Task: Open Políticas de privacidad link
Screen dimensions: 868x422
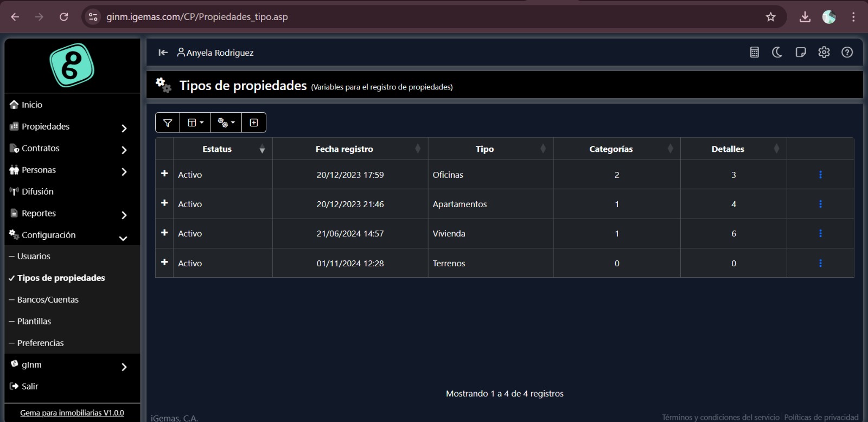Action: pos(821,417)
